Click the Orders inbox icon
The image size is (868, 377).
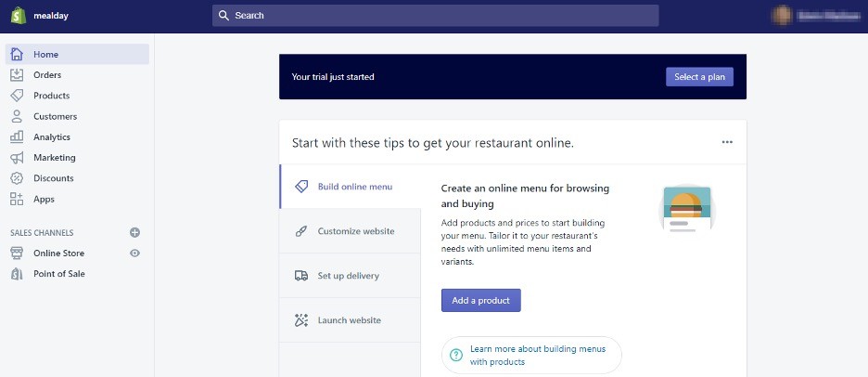[18, 75]
